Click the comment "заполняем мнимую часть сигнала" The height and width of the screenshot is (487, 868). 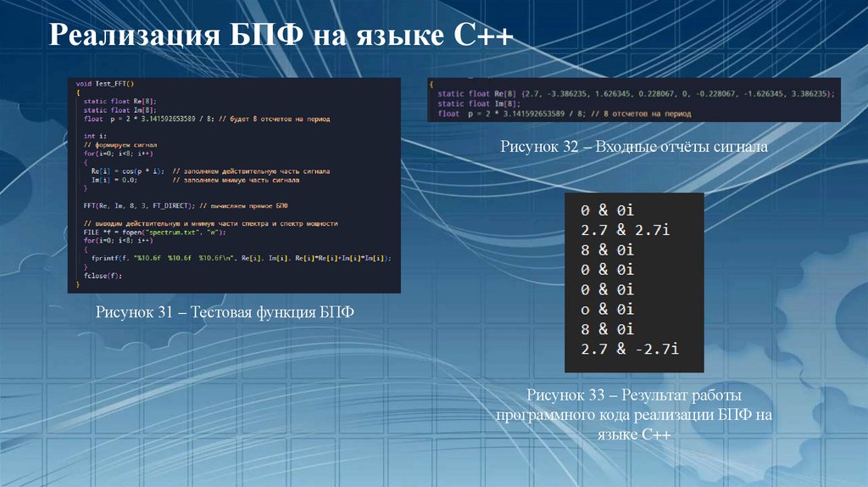point(242,180)
